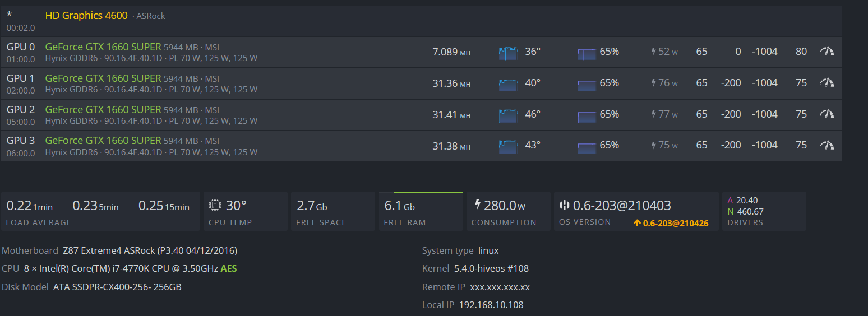
Task: Click the CPU chip icon beside 30°
Action: coord(215,206)
